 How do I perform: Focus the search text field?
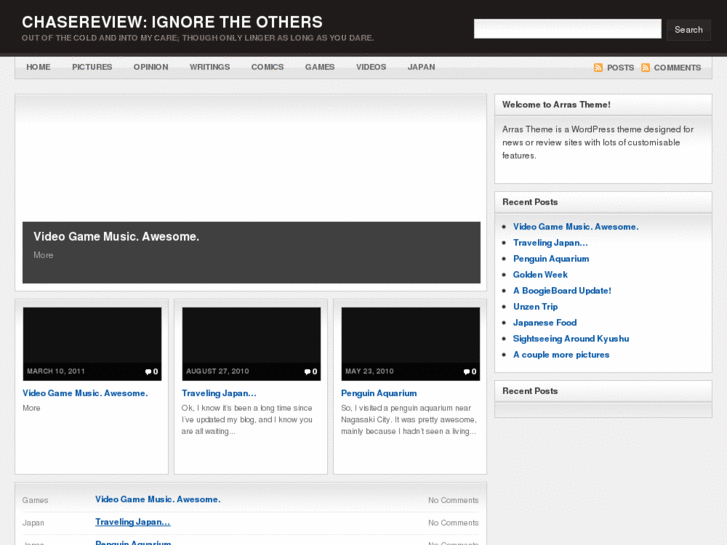[x=567, y=29]
